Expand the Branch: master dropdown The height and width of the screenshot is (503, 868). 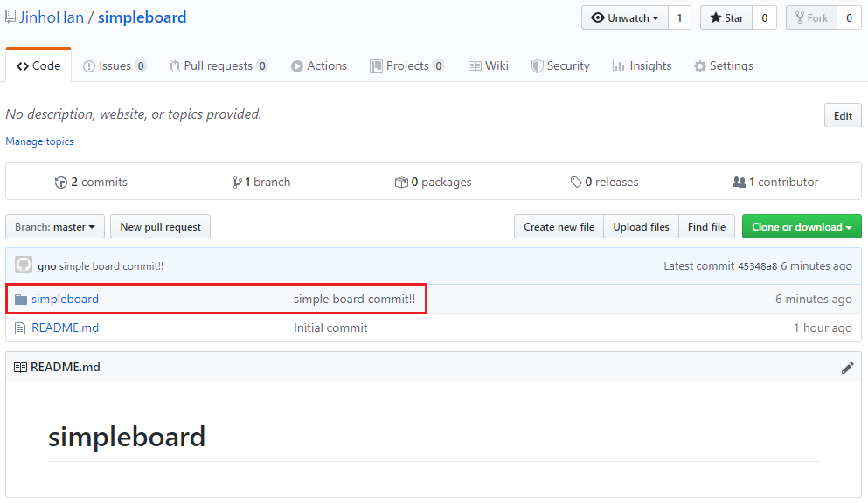[x=55, y=227]
